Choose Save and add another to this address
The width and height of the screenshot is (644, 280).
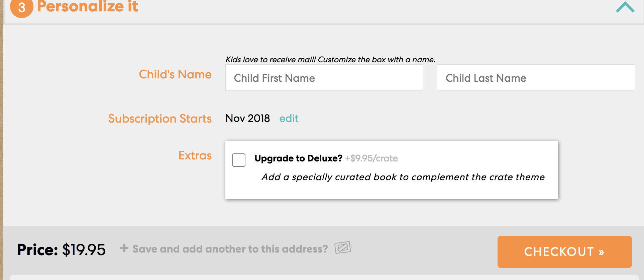point(230,249)
